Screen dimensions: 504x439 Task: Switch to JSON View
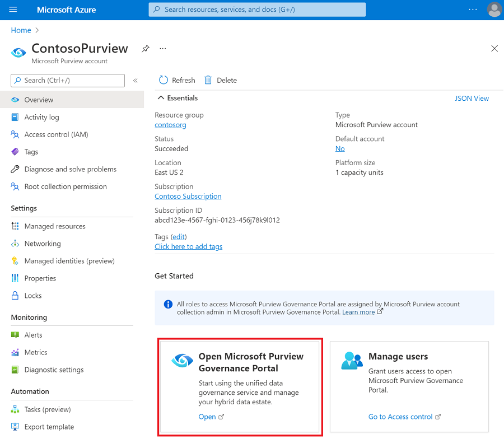click(x=472, y=98)
